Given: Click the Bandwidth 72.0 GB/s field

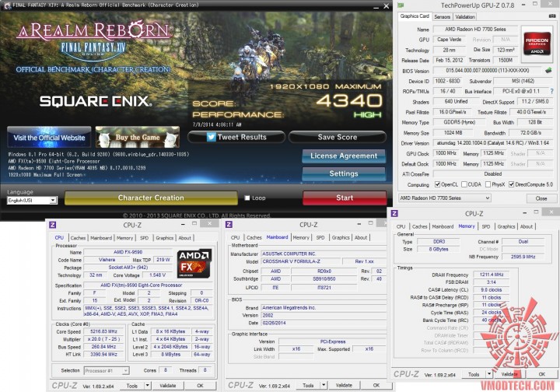Looking at the screenshot, I should [530, 133].
